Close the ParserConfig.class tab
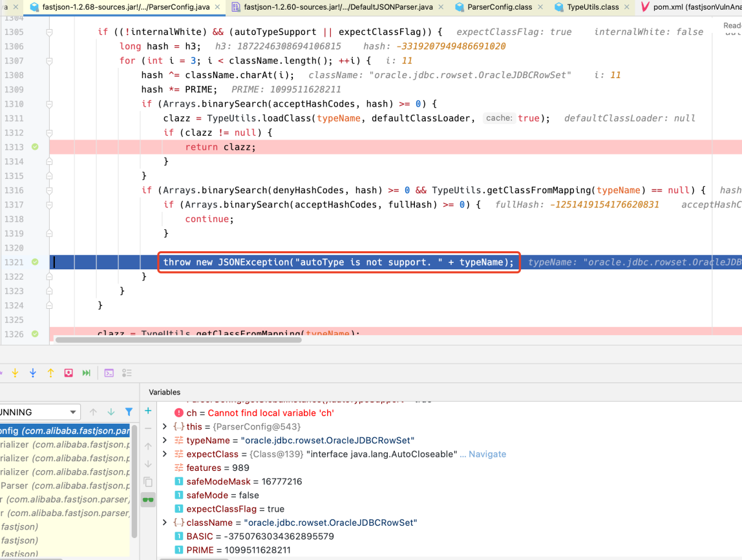742x560 pixels. click(540, 7)
